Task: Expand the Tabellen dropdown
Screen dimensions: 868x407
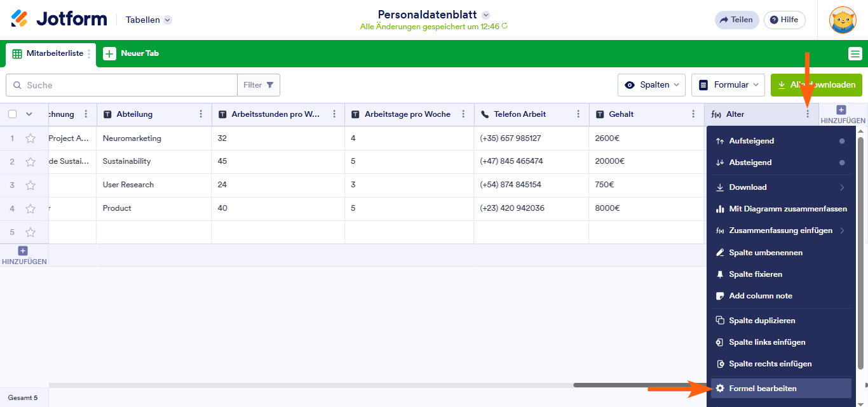Action: [149, 20]
